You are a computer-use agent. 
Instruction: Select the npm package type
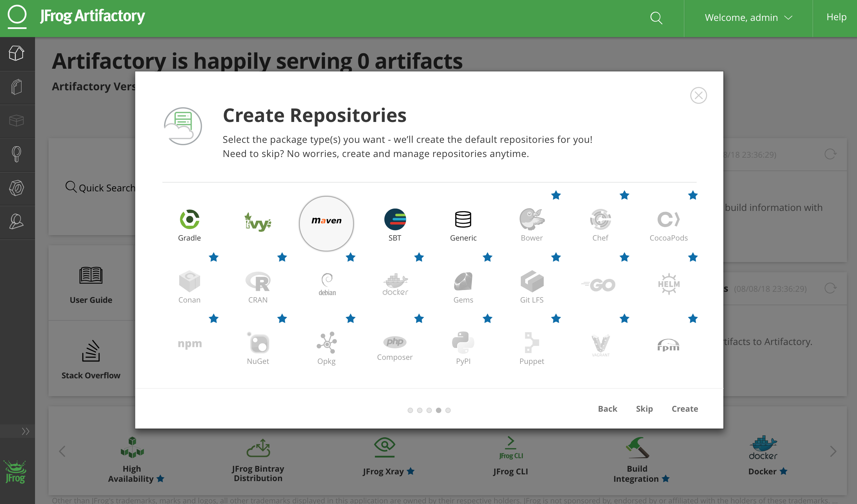189,344
